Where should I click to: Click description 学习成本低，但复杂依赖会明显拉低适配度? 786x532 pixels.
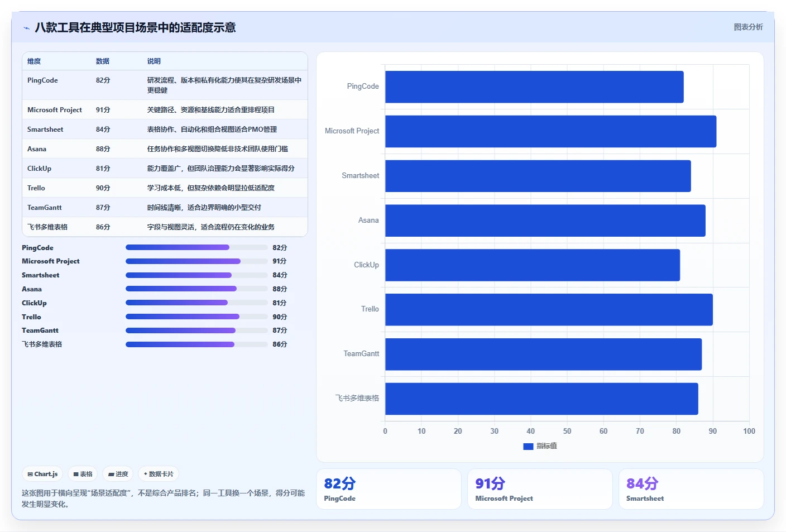pos(211,188)
